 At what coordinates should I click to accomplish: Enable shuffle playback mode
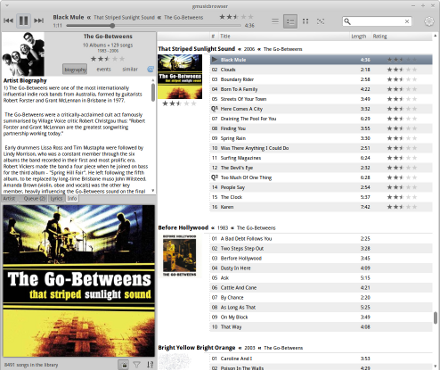[320, 21]
